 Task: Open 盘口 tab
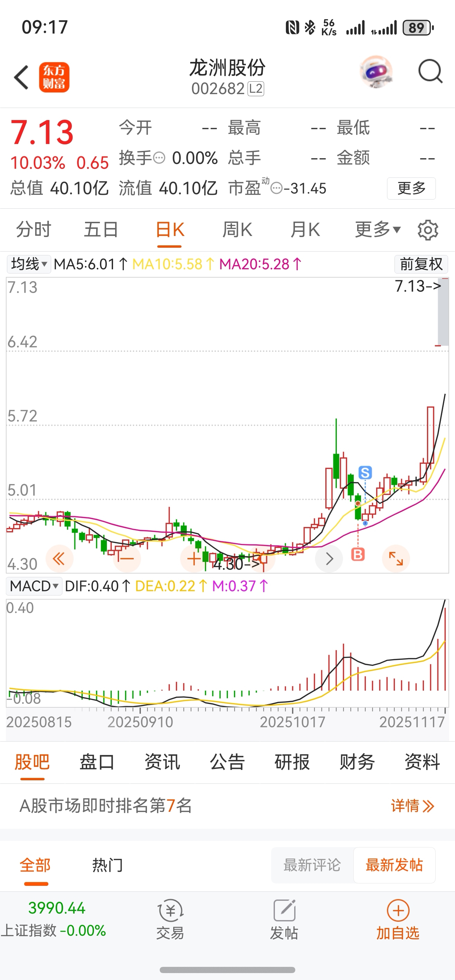pos(97,762)
